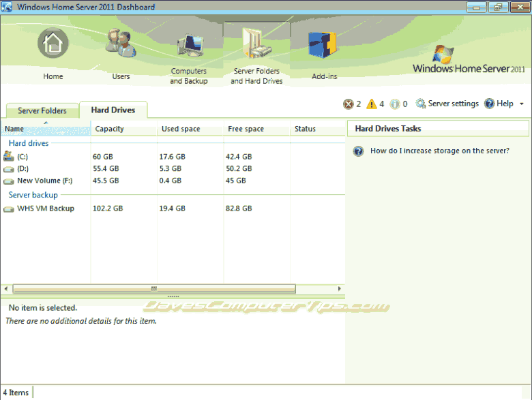Click the D: drive icon
532x400 pixels.
8,169
